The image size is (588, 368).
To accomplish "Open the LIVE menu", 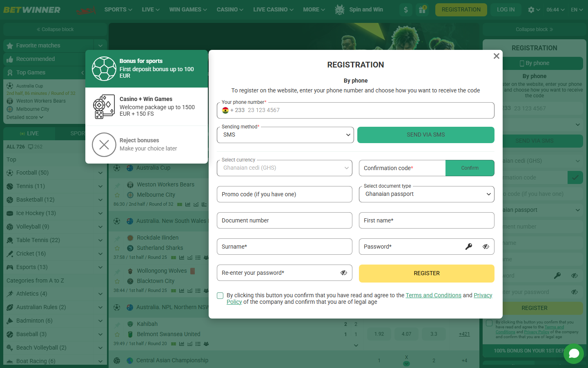I will pyautogui.click(x=150, y=9).
